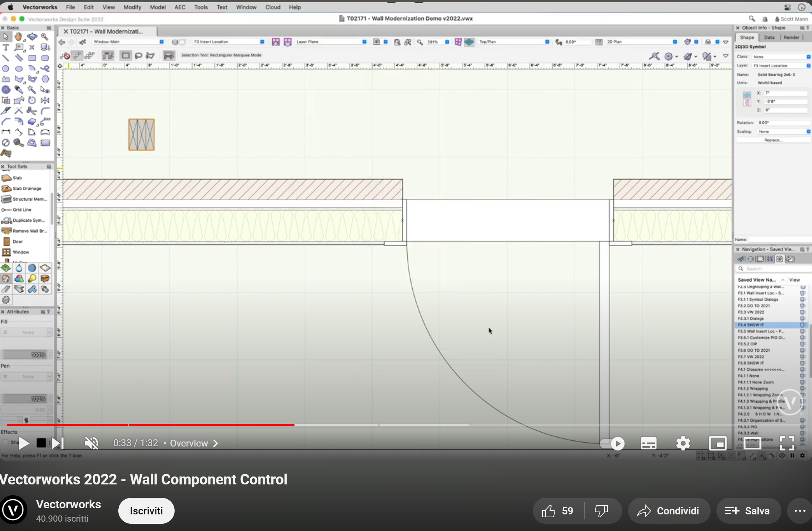
Task: Switch to the Render tab in Object Info
Action: click(792, 37)
